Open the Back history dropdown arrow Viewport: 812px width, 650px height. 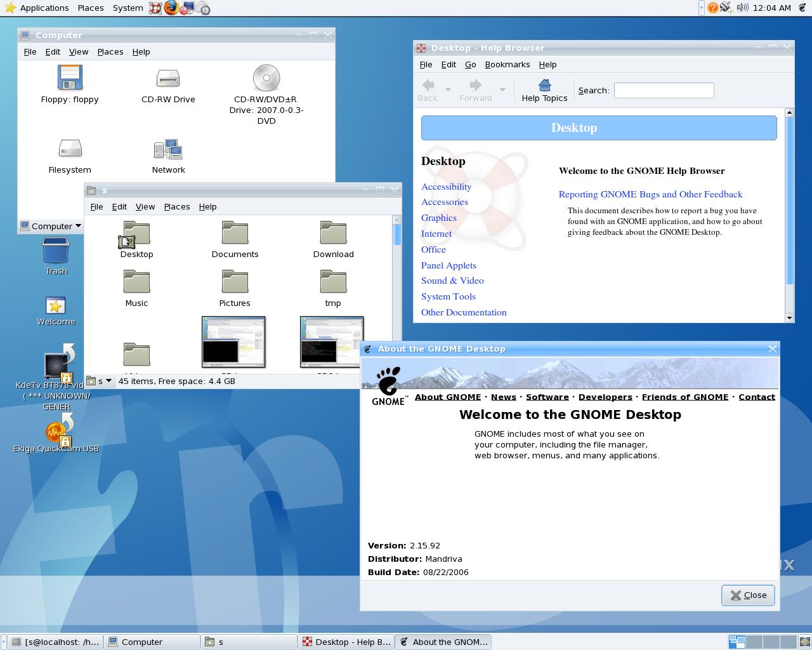pyautogui.click(x=448, y=90)
